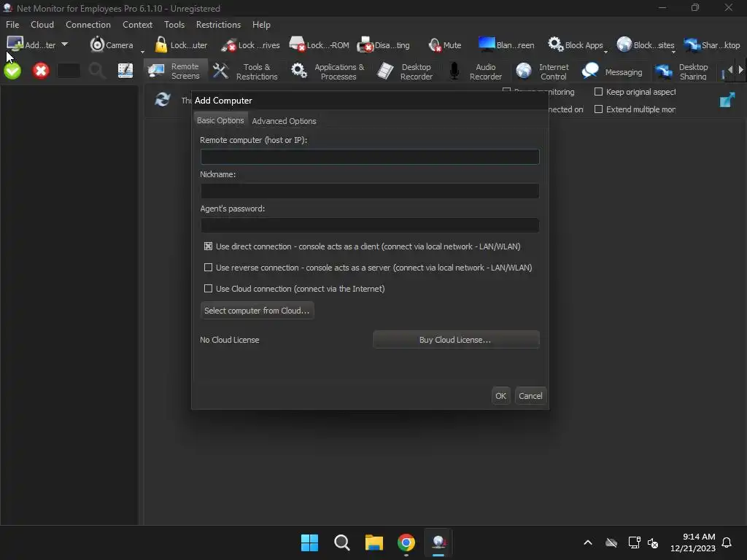Click the red X disconnect icon
Viewport: 747px width, 560px height.
tap(41, 71)
